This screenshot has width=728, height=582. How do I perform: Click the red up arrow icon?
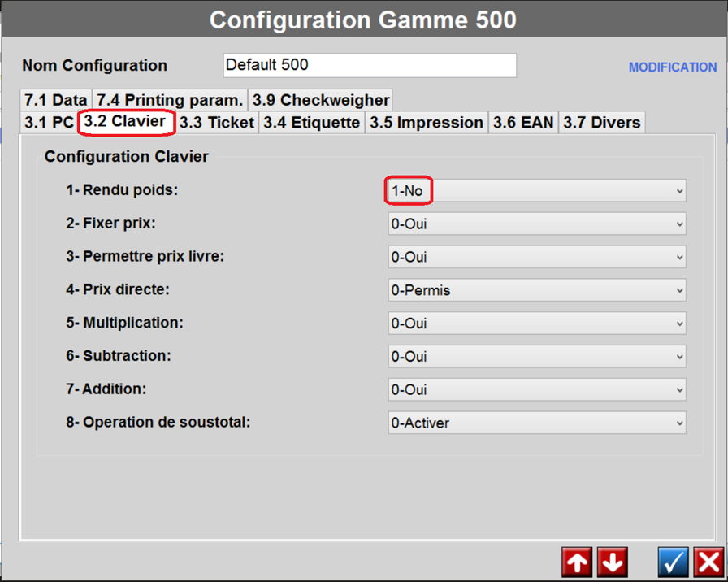click(577, 562)
